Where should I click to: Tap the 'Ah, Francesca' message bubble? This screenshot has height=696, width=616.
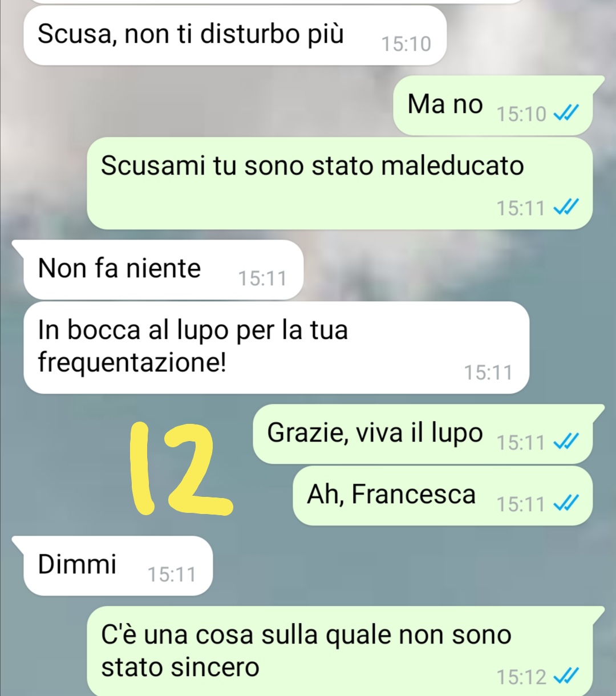[443, 496]
